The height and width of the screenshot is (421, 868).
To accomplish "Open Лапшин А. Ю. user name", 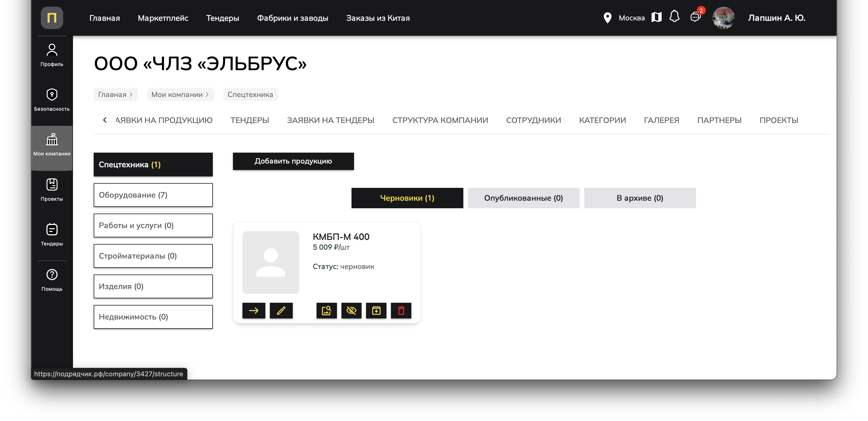I will tap(776, 18).
